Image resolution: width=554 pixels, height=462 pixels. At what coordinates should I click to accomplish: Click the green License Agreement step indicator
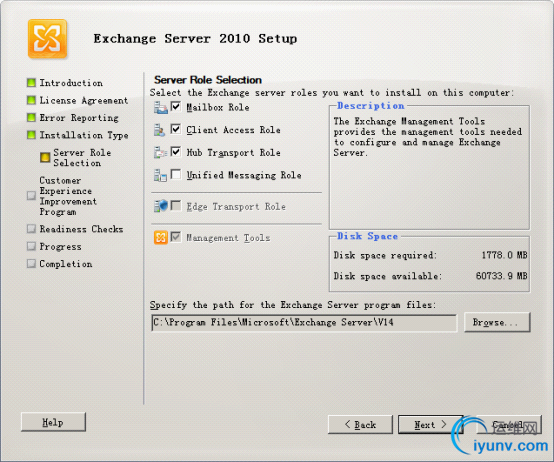tap(31, 100)
